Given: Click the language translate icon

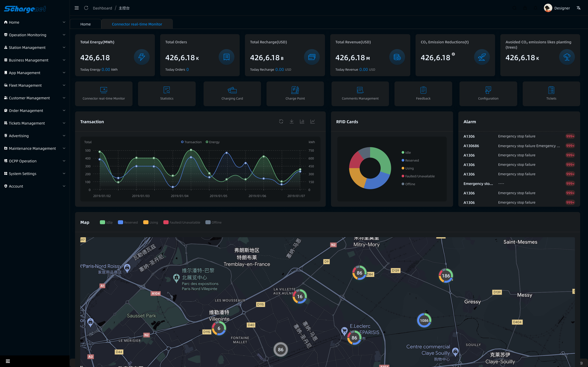Looking at the screenshot, I should pos(579,8).
